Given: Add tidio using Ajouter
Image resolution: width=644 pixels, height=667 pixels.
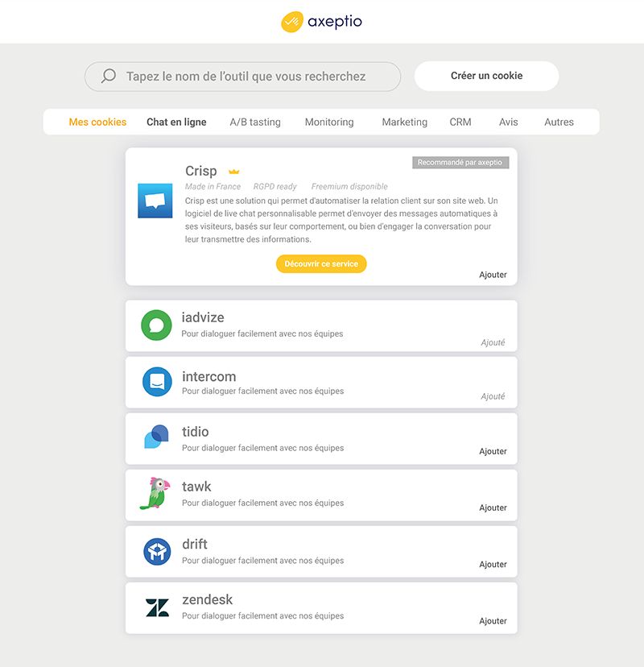Looking at the screenshot, I should coord(493,451).
